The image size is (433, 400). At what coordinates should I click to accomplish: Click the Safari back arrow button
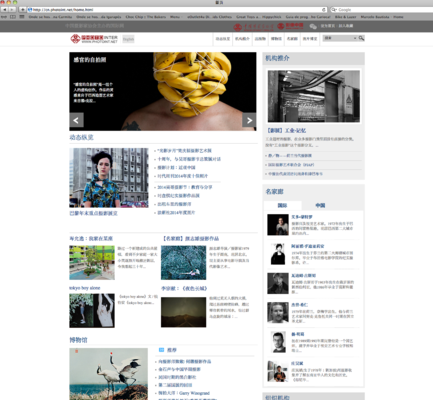pyautogui.click(x=5, y=10)
